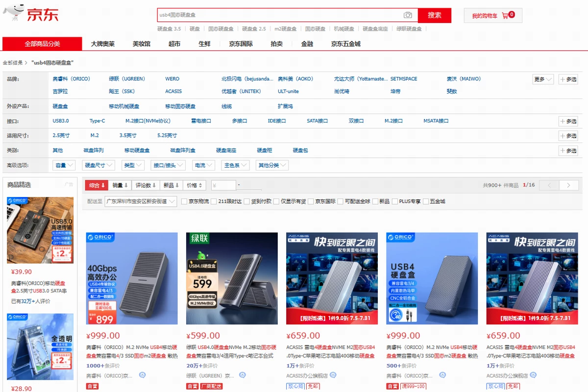This screenshot has height=392, width=588.
Task: Click suggested search 固态硬盘盒
Action: (221, 29)
